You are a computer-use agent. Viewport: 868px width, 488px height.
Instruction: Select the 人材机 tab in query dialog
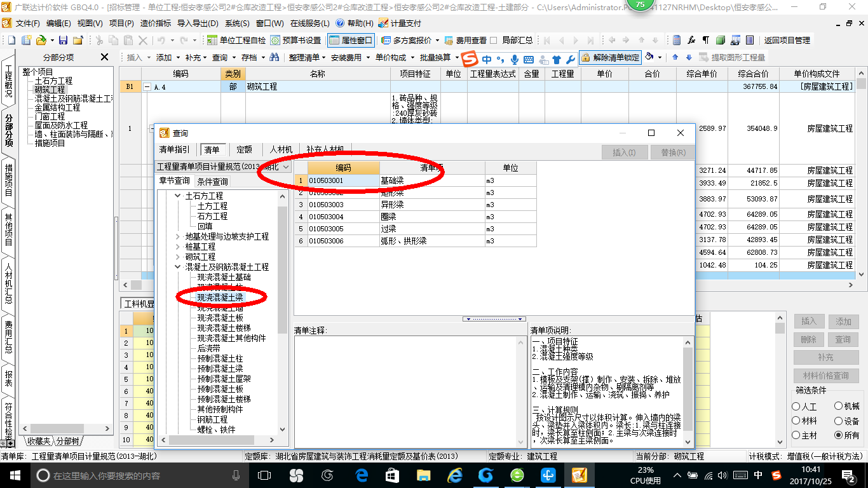280,150
